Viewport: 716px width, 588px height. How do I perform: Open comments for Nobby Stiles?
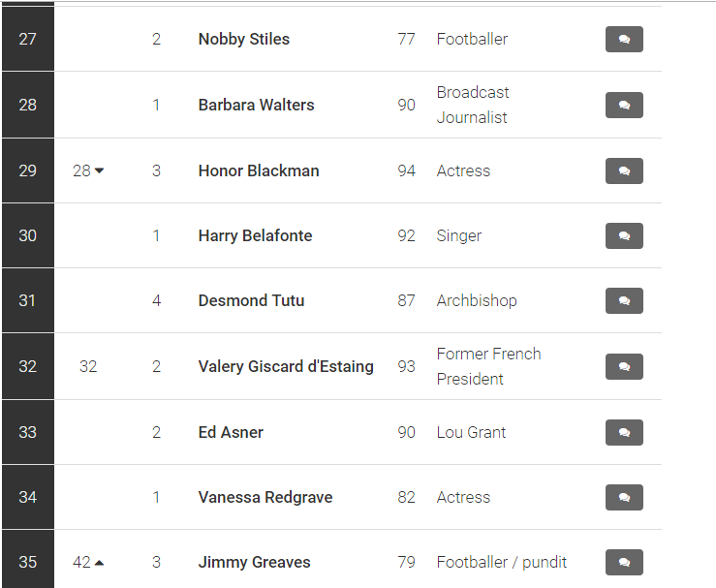point(624,40)
